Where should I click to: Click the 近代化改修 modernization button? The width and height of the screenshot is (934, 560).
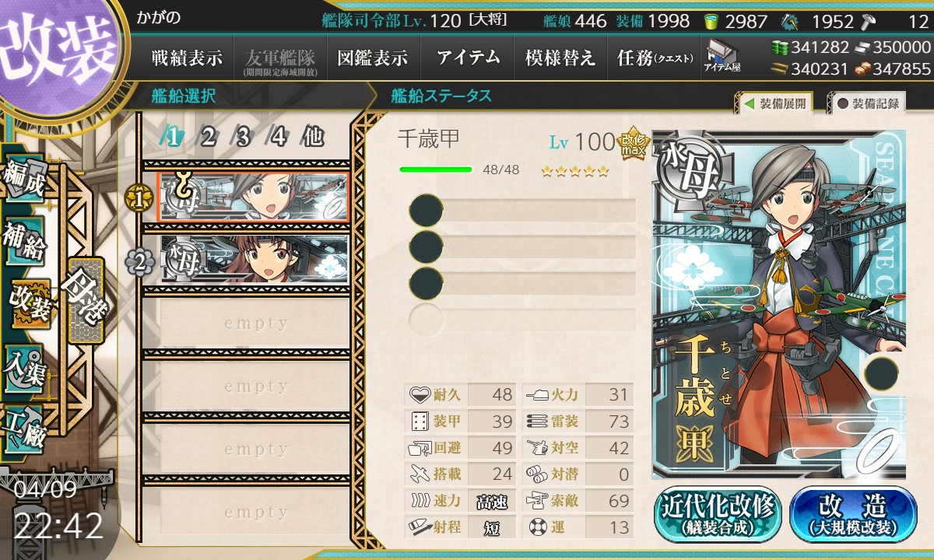click(x=718, y=514)
